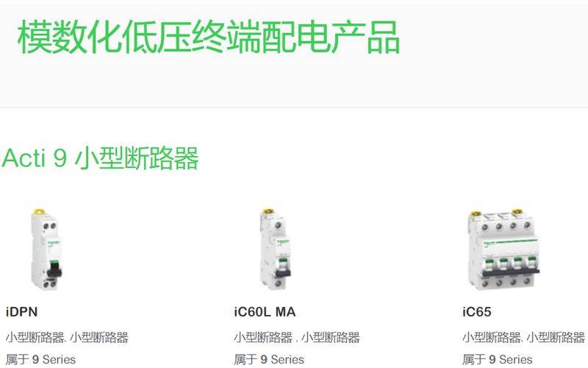588x368 pixels.
Task: Select the iC65 product name
Action: tap(476, 312)
